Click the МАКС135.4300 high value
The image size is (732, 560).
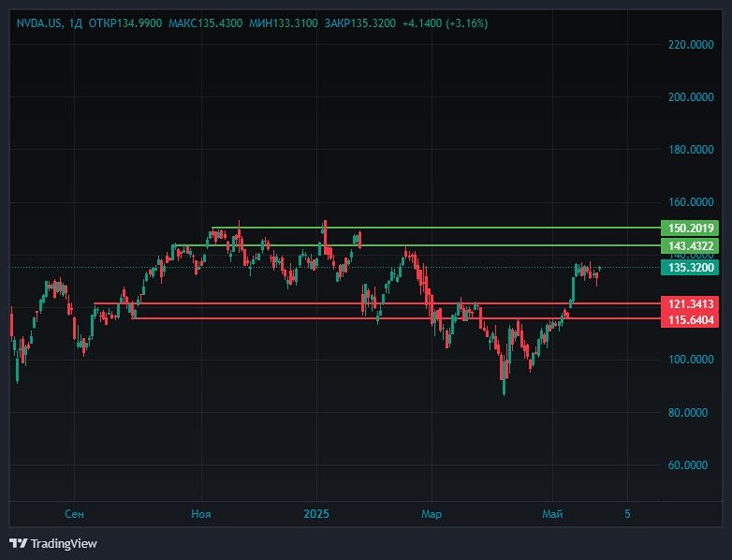point(205,22)
